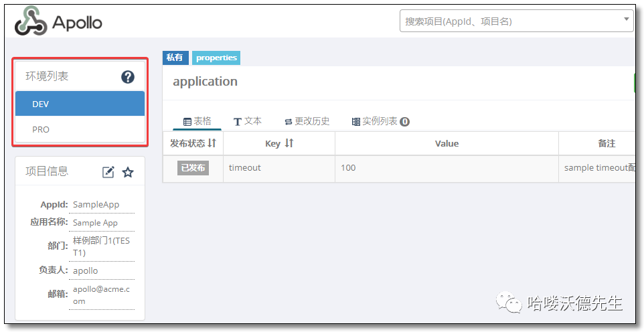Image resolution: width=644 pixels, height=332 pixels.
Task: Open the 更改历史 tab
Action: tap(307, 121)
